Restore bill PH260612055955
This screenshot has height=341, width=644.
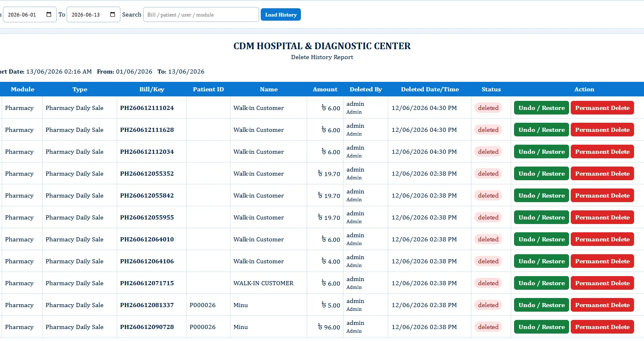[541, 217]
